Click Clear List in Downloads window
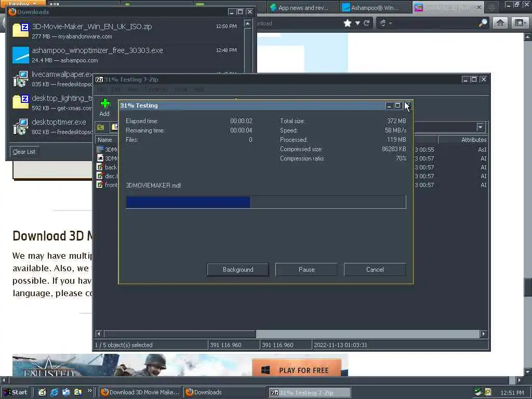 pos(24,152)
